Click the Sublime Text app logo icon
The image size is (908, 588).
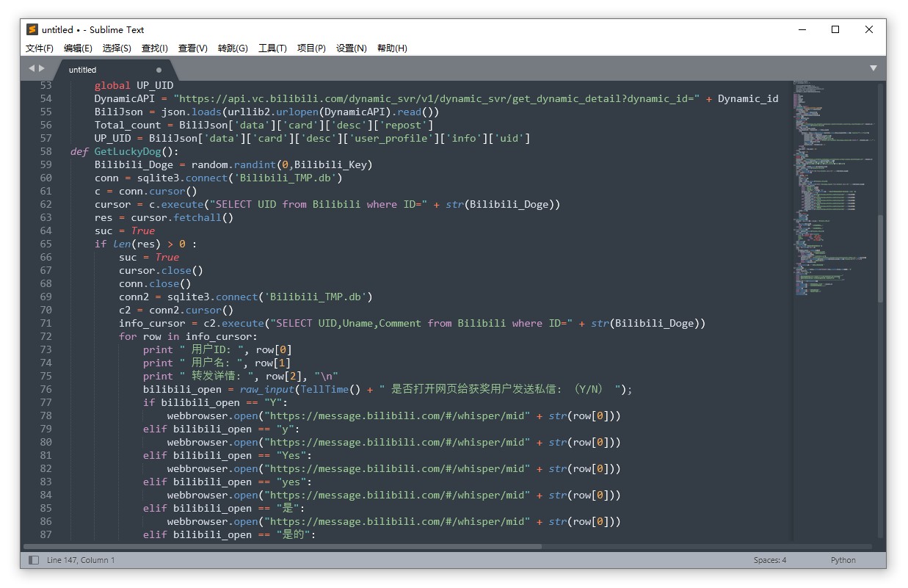(32, 29)
